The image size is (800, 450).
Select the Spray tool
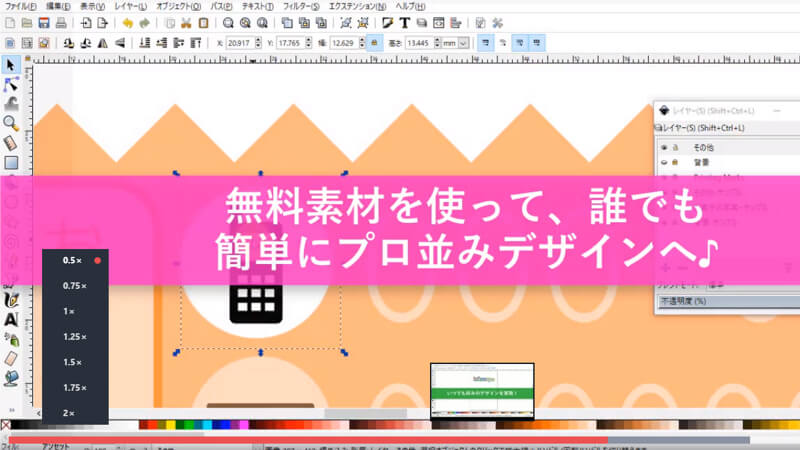(x=11, y=339)
